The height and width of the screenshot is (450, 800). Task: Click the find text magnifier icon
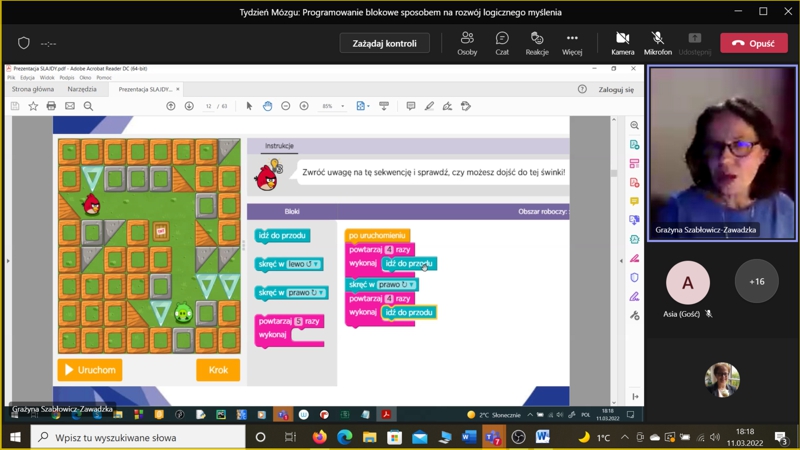pos(88,106)
